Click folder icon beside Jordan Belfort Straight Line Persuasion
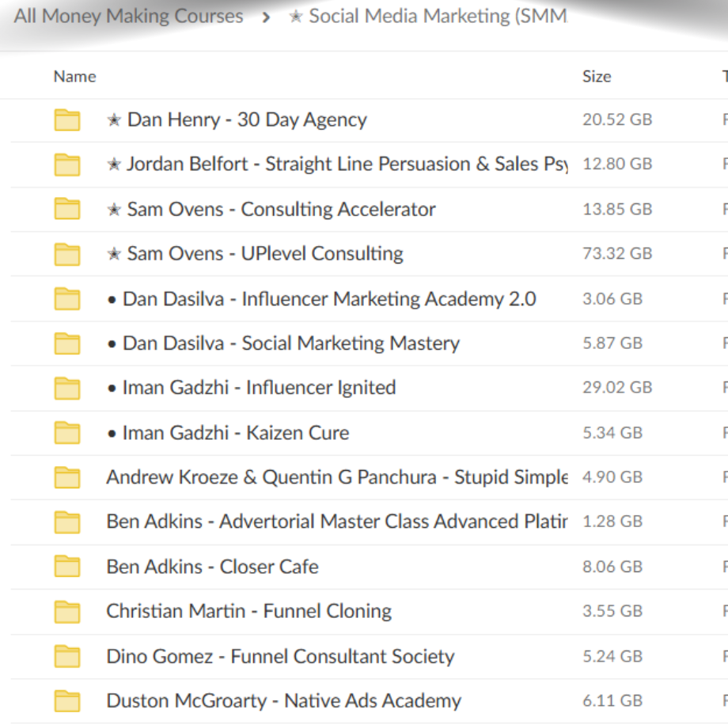The height and width of the screenshot is (728, 728). tap(67, 165)
